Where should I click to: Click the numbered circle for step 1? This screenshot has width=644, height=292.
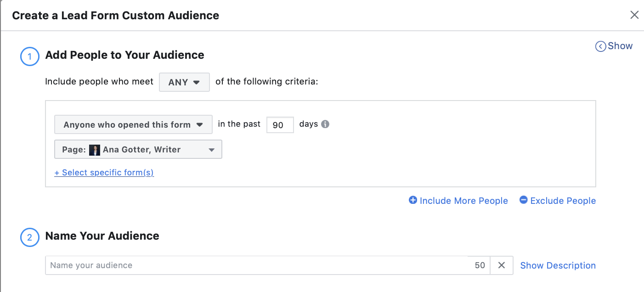pos(29,56)
